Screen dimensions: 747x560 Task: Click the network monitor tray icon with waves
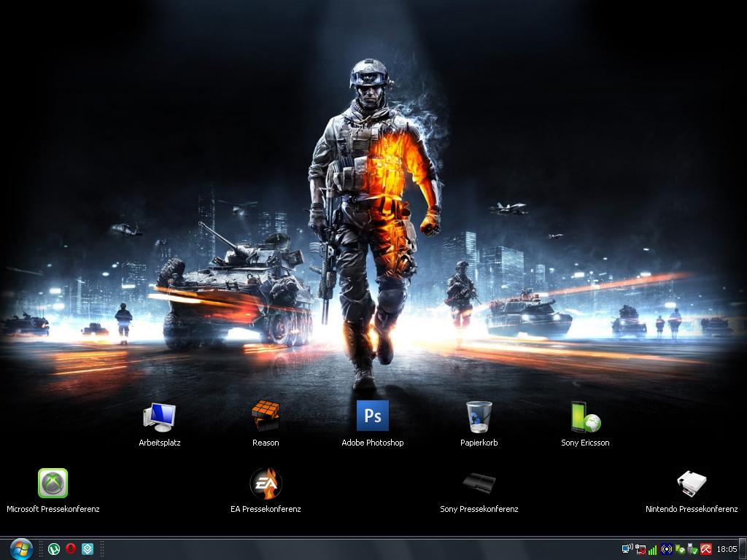(x=627, y=549)
